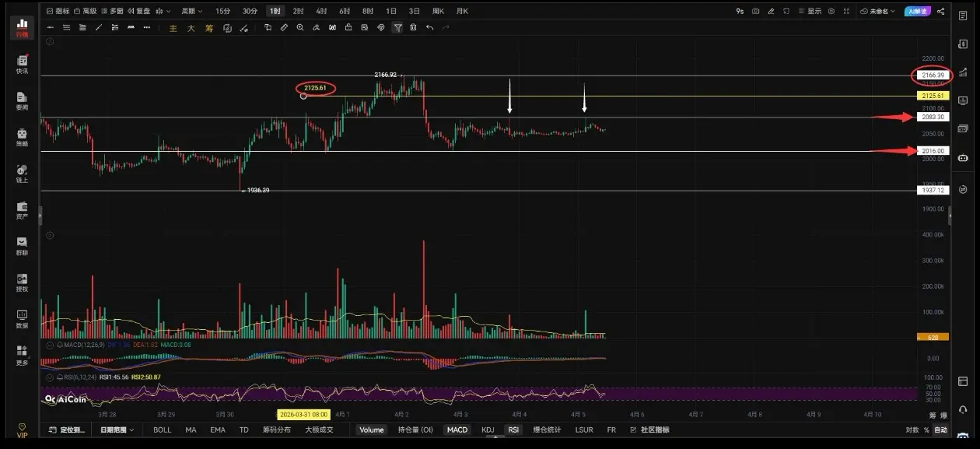The height and width of the screenshot is (449, 980).
Task: Open the 快讯 news flash sidebar icon
Action: 22,65
